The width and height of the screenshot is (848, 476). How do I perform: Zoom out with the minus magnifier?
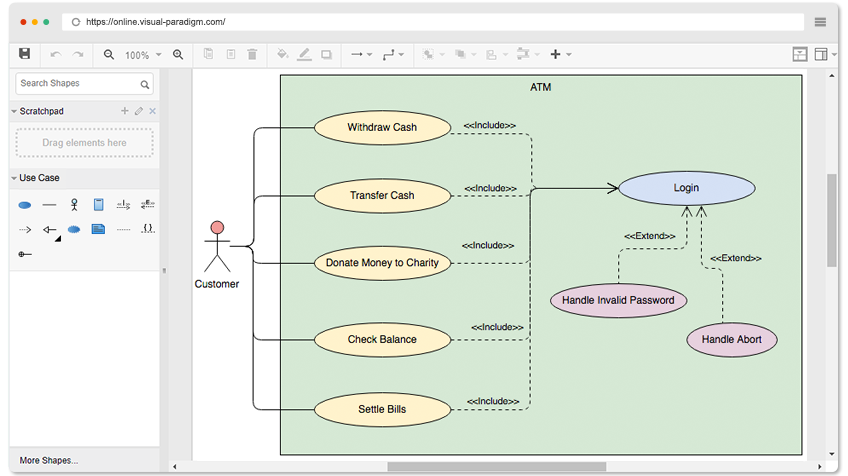click(x=109, y=55)
